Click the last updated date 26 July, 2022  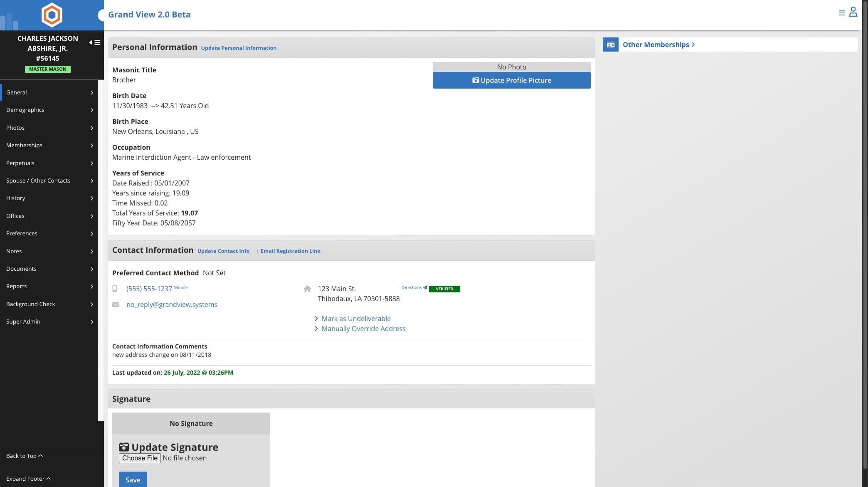coord(198,373)
